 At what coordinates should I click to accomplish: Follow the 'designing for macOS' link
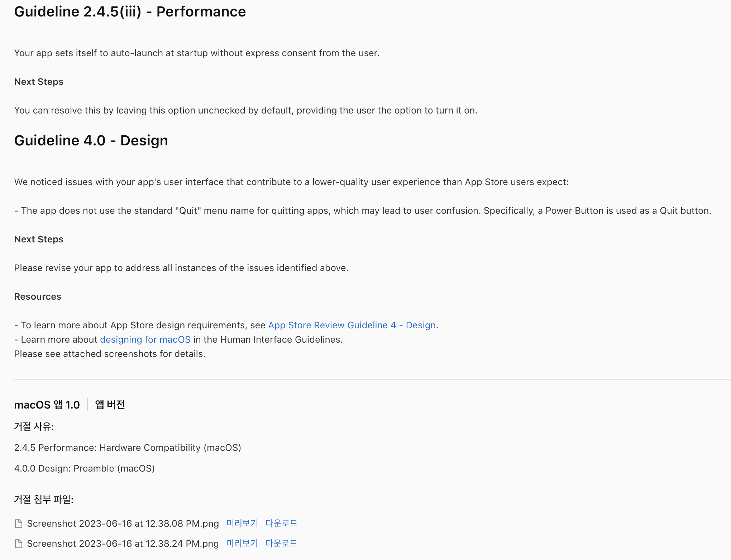coord(145,339)
